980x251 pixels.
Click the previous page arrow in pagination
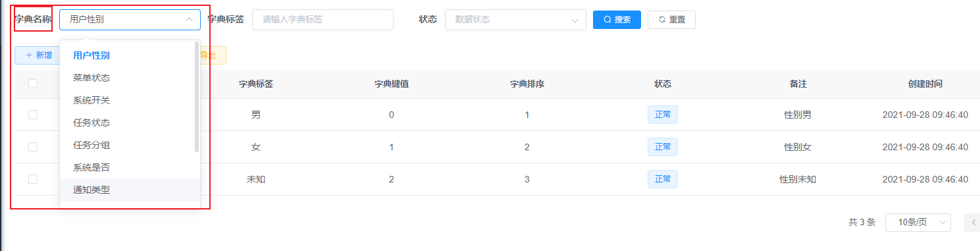tap(973, 223)
